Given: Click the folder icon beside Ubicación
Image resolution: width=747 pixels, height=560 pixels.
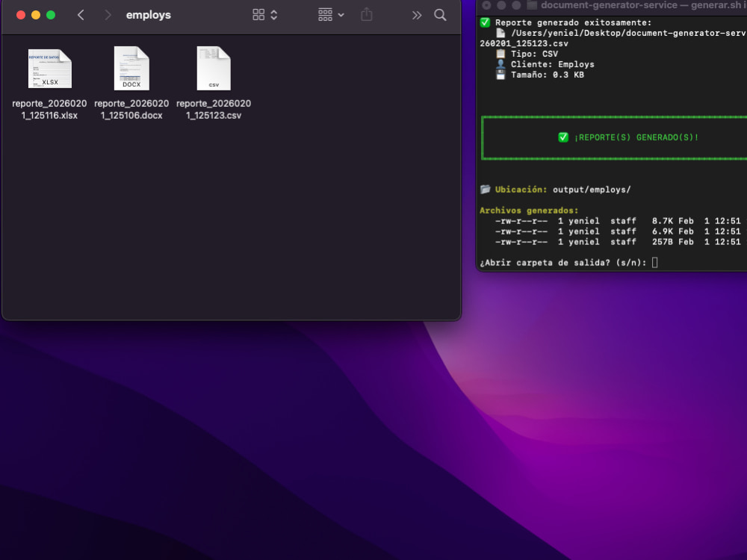Looking at the screenshot, I should (x=485, y=189).
